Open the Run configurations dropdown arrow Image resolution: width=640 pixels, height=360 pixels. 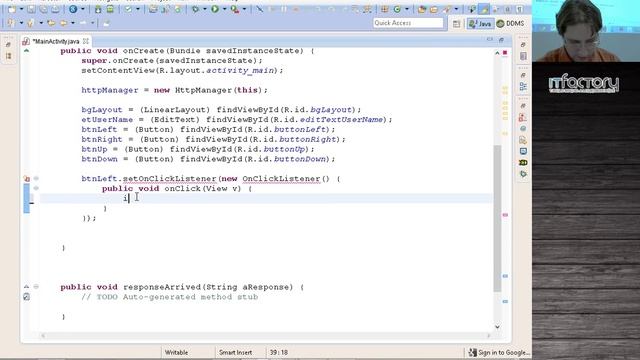pos(224,9)
